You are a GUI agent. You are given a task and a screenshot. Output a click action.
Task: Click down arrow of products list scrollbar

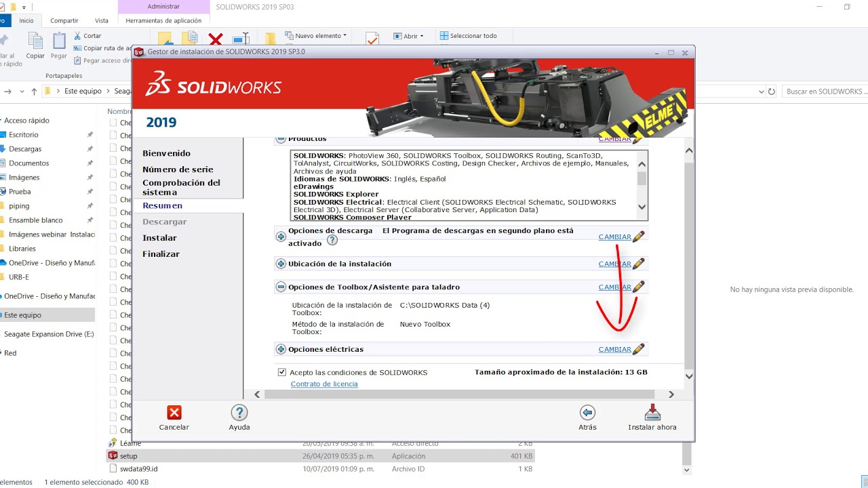[x=642, y=207]
